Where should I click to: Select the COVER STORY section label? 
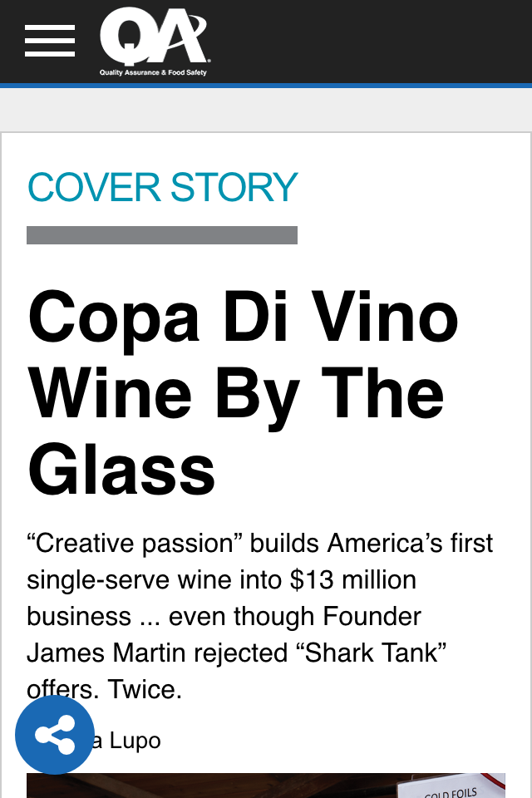162,187
